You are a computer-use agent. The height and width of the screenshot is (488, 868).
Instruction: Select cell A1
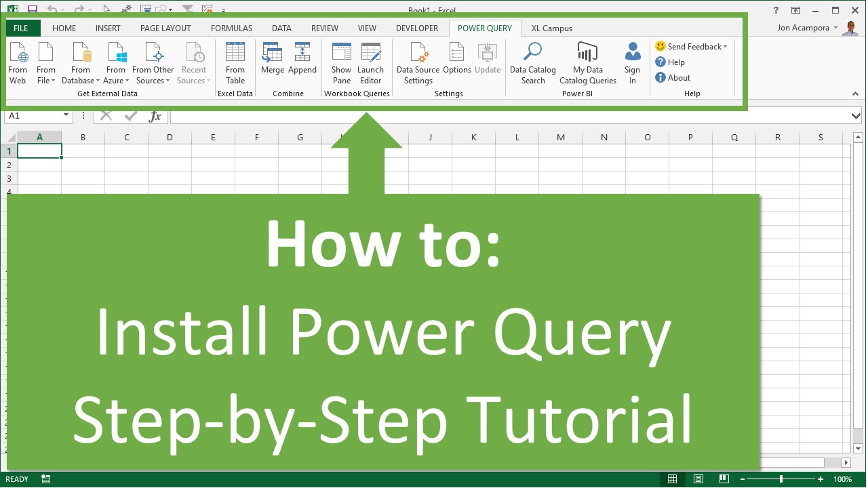tap(39, 151)
